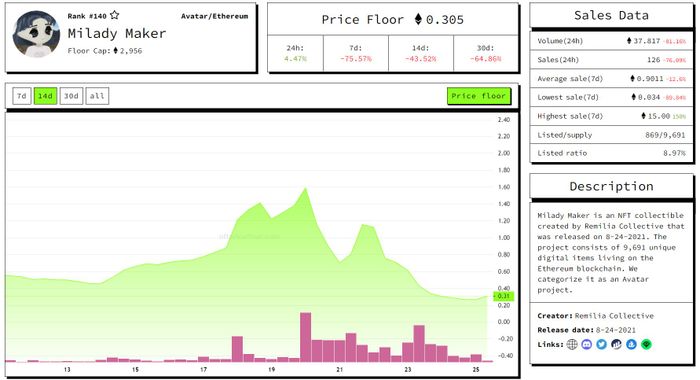Click the 7d change -75.57% cell
This screenshot has height=380, width=700.
356,53
